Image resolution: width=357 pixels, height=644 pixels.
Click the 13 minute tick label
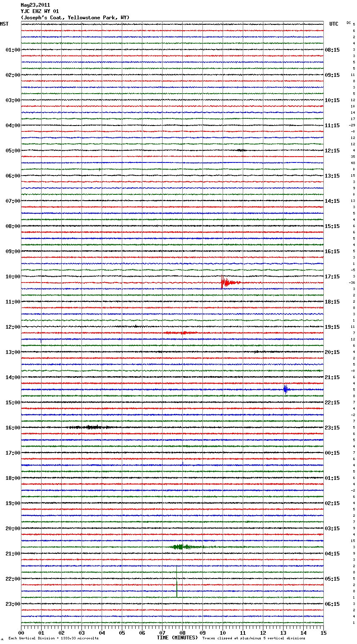[283, 633]
